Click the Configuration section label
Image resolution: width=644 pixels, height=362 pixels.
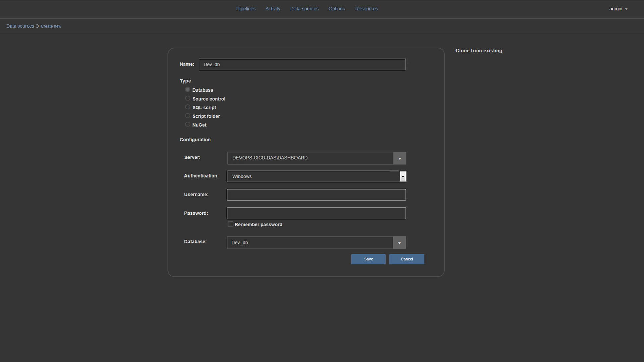pyautogui.click(x=195, y=140)
